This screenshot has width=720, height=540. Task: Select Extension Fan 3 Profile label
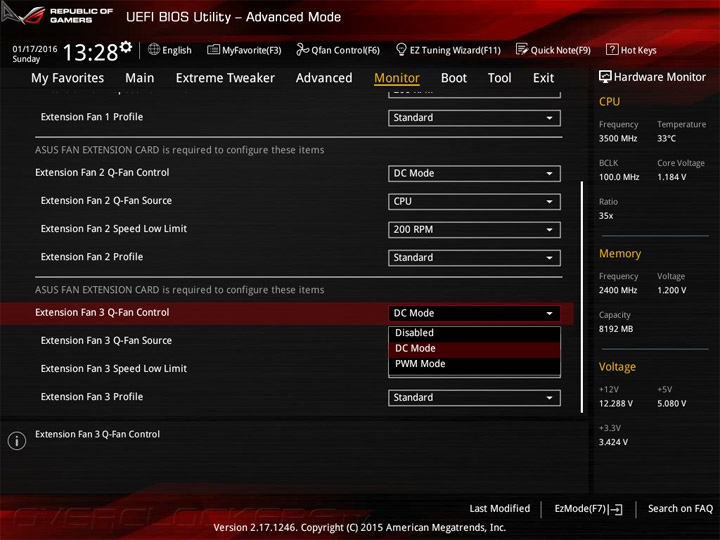coord(92,397)
